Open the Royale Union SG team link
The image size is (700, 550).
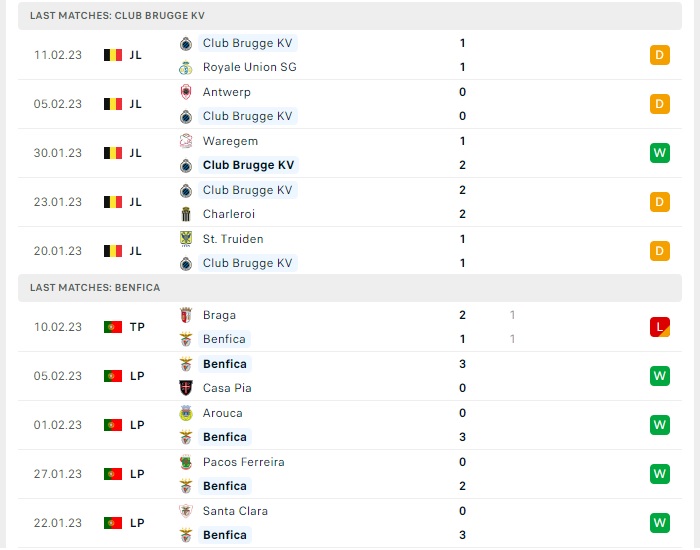tap(250, 67)
